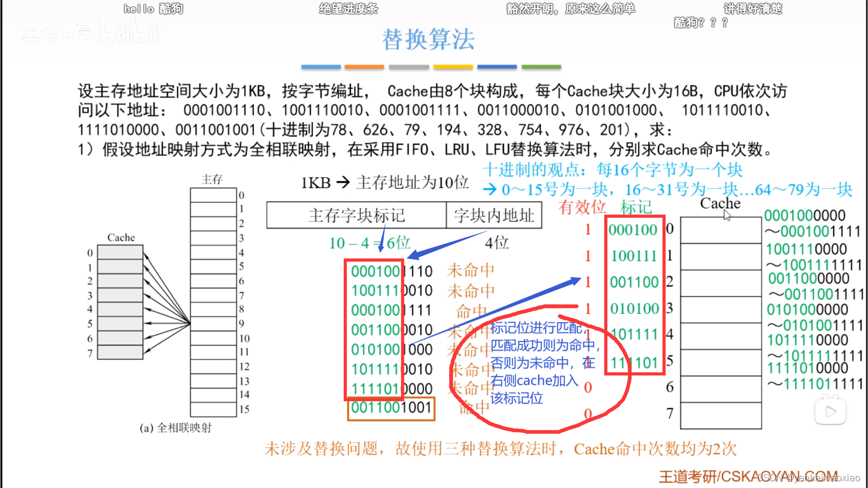Click the range start 1001110000
868x488 pixels.
point(806,249)
